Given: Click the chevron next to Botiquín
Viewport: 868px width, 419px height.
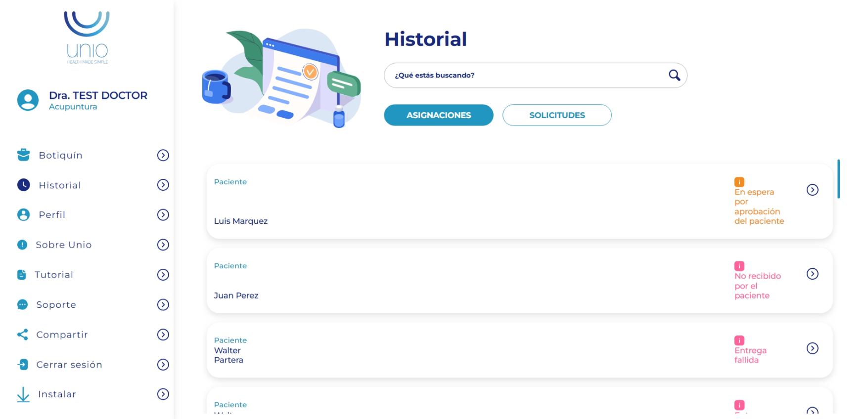Looking at the screenshot, I should (x=163, y=155).
